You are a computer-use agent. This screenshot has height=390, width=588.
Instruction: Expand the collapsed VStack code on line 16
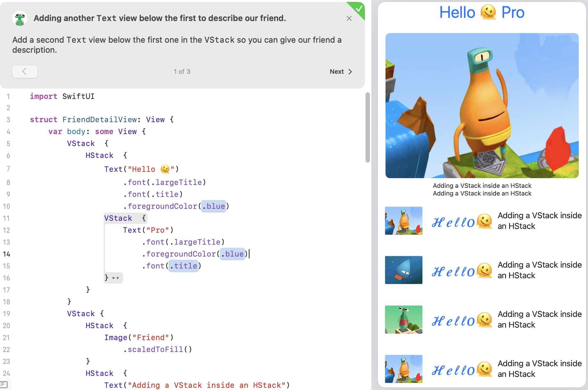coord(116,278)
